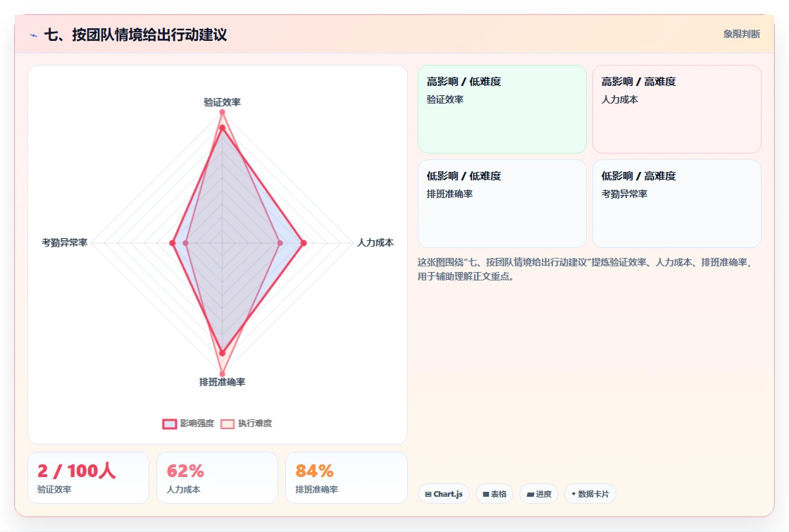The width and height of the screenshot is (789, 532).
Task: Click the 执行难度 data point at 验证效率 axis
Action: (x=222, y=112)
